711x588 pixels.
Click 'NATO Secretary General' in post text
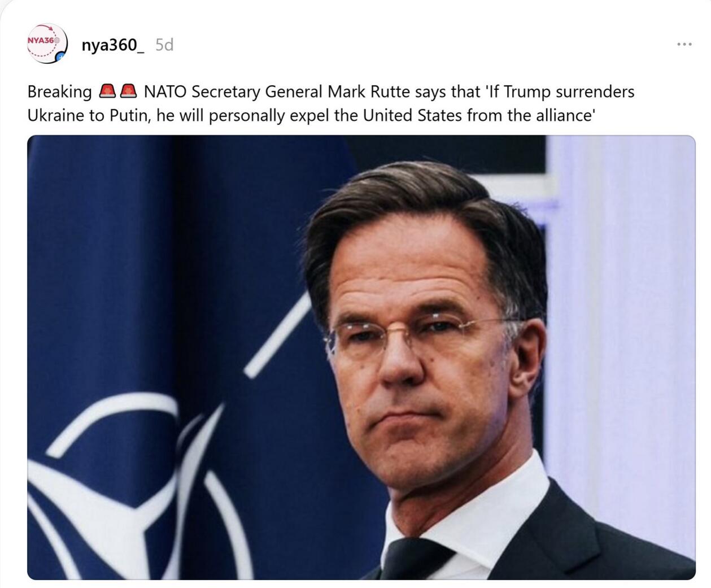234,92
